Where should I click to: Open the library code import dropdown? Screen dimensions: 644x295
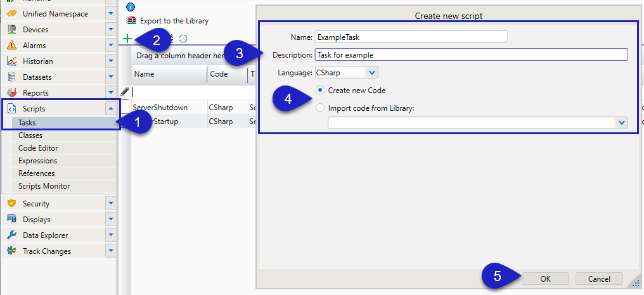(x=621, y=123)
